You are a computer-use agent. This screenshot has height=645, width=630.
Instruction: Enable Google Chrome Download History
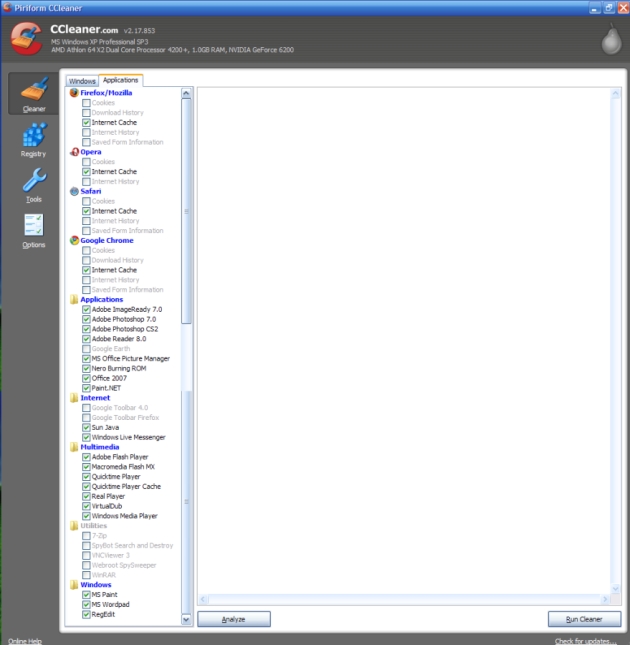click(86, 260)
